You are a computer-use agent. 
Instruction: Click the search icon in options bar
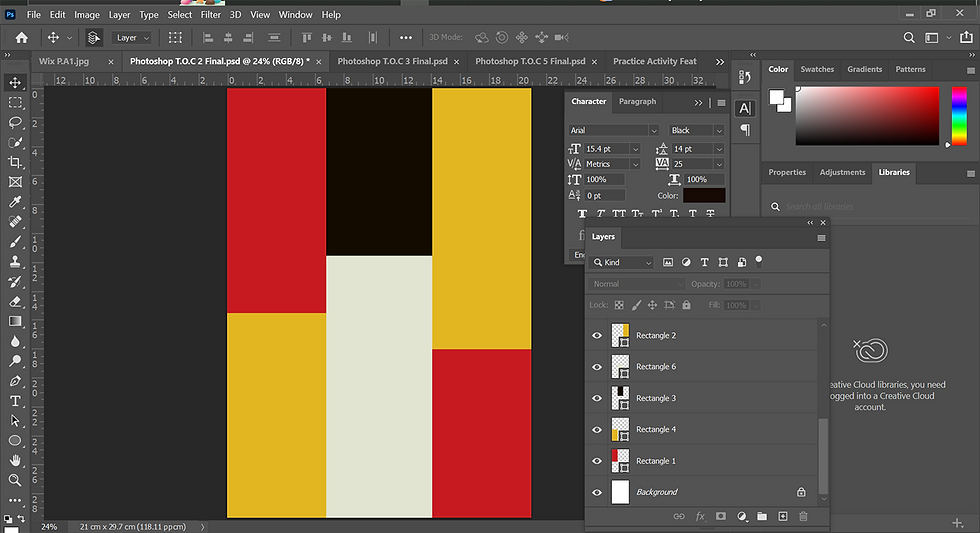909,38
